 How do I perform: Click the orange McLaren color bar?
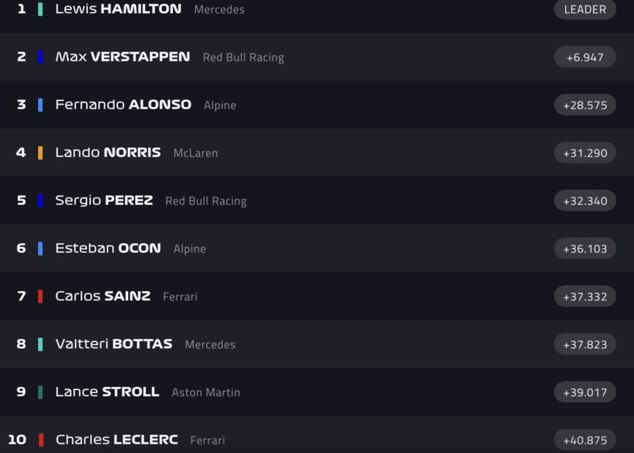[x=40, y=153]
